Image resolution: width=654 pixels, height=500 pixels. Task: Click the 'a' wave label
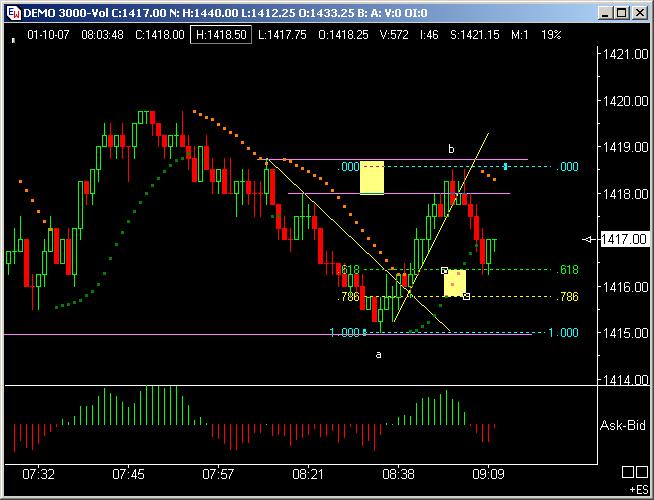coord(378,354)
